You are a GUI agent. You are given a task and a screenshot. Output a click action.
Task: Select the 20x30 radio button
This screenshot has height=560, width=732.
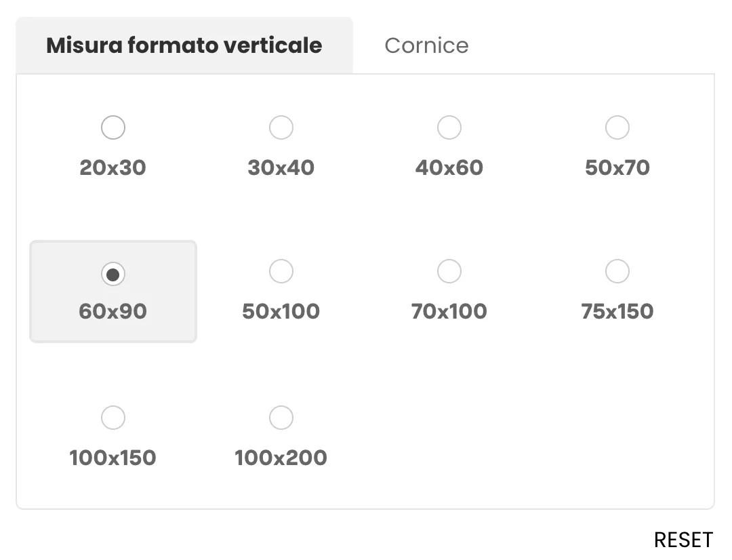[x=113, y=127]
